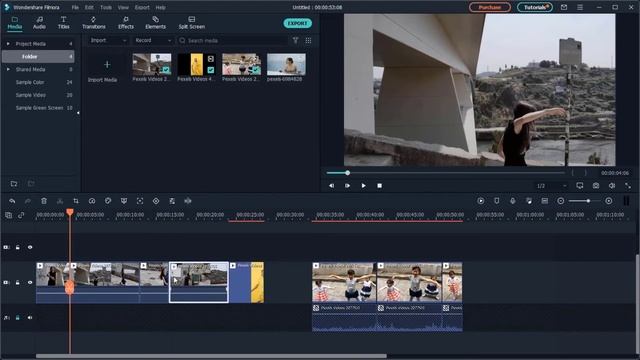Click in the Search media field

(x=233, y=40)
